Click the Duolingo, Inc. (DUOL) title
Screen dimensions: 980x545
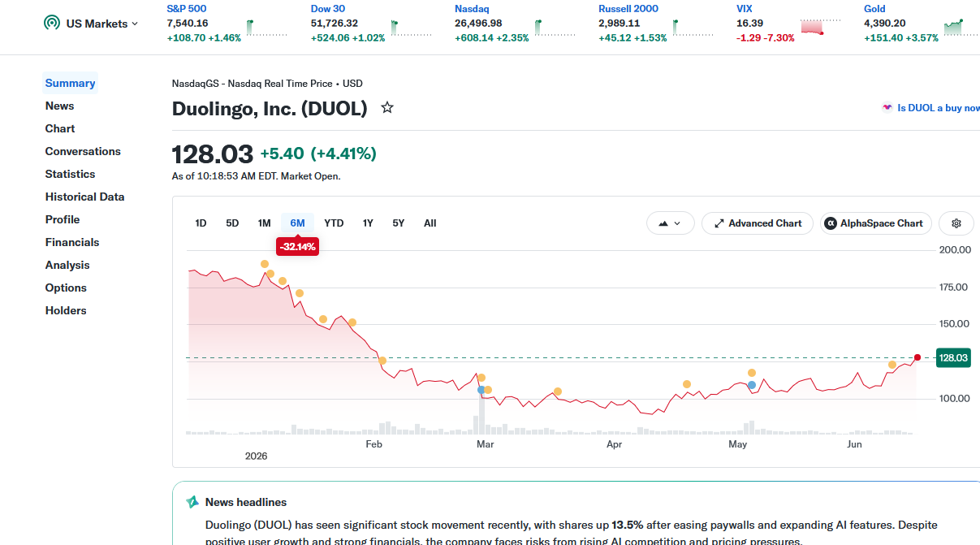[270, 108]
